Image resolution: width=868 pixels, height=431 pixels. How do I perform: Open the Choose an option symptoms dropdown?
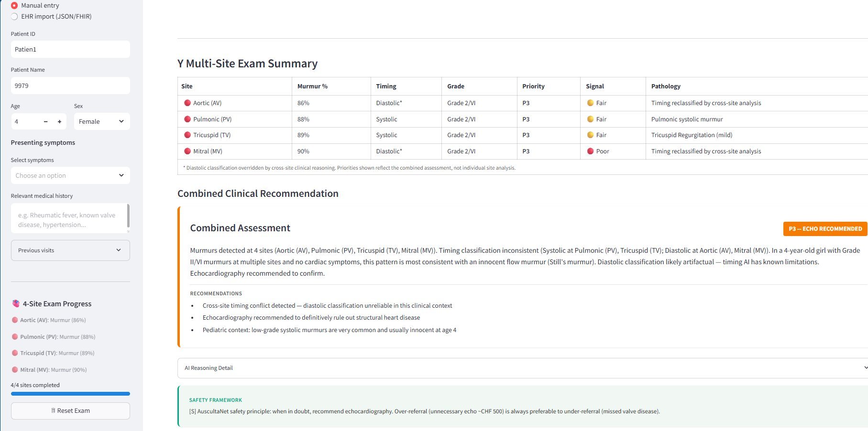tap(70, 175)
